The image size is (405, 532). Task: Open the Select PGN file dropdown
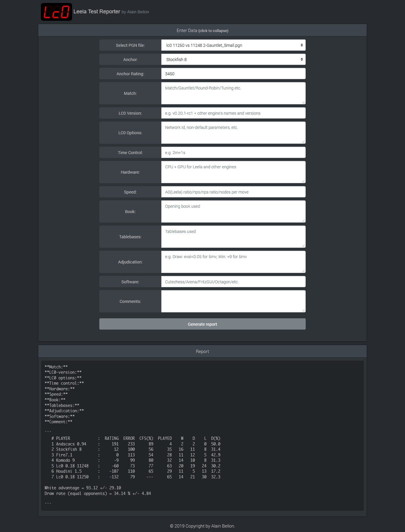coord(233,45)
